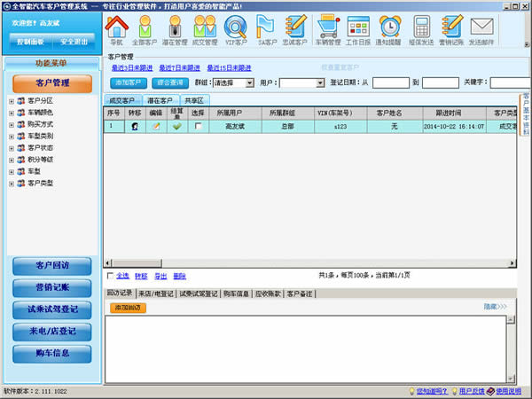Viewport: 532px width, 399px height.
Task: Click the 短信发送 phone icon
Action: [422, 26]
